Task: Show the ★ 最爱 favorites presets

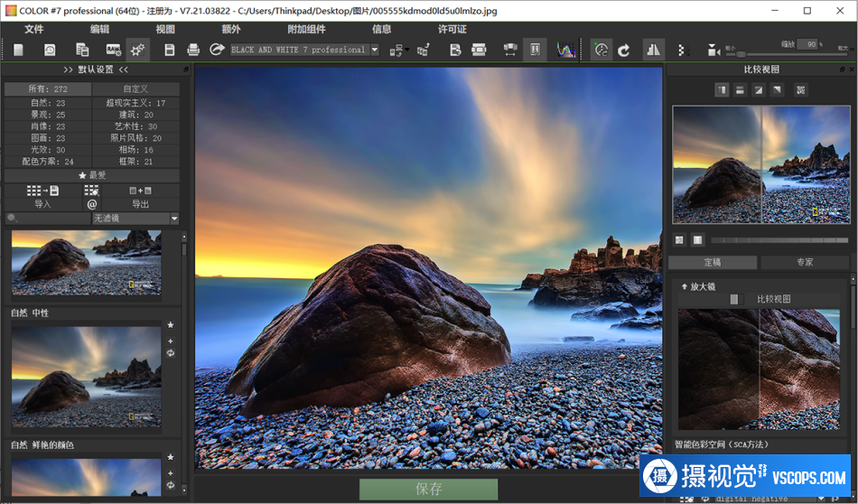Action: (x=92, y=175)
